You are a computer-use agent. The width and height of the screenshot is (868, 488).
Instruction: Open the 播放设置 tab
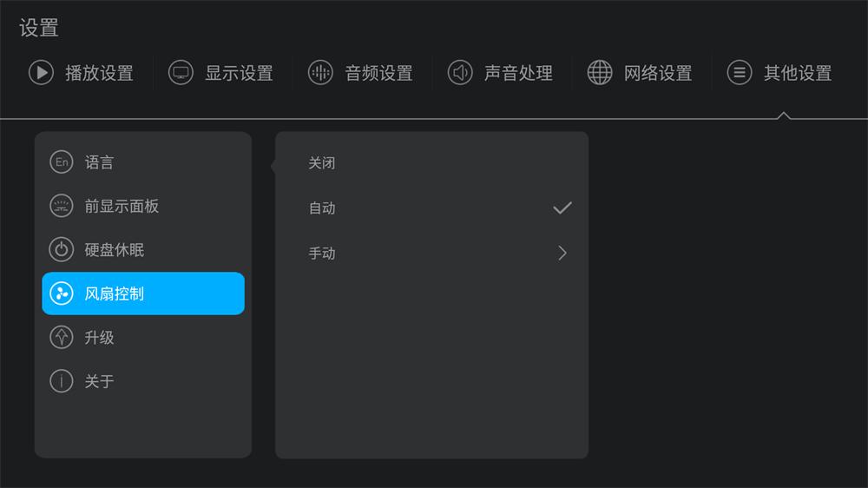coord(82,73)
